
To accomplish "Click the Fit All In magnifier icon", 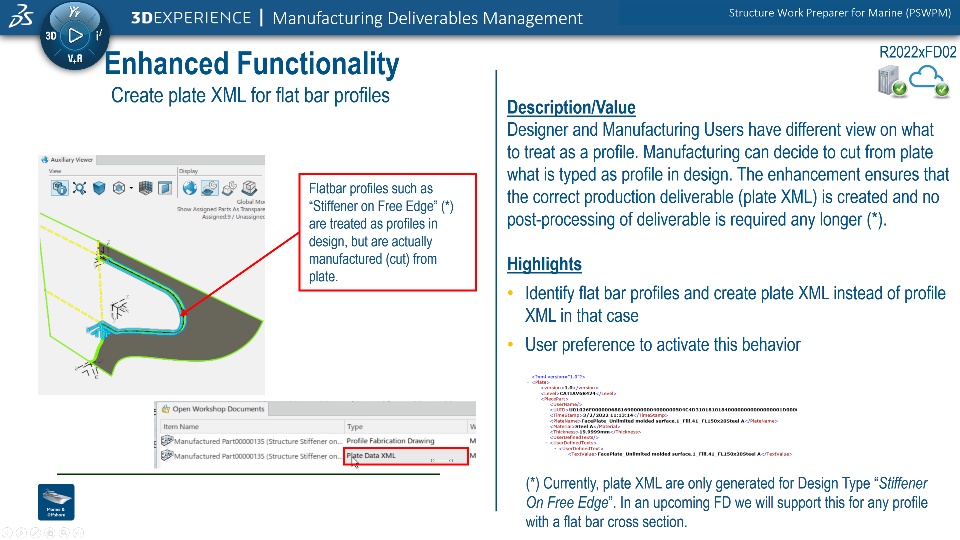I will (80, 188).
